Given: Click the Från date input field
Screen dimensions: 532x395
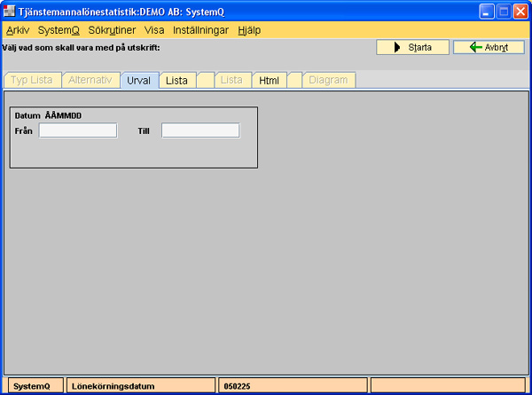Looking at the screenshot, I should pyautogui.click(x=78, y=130).
